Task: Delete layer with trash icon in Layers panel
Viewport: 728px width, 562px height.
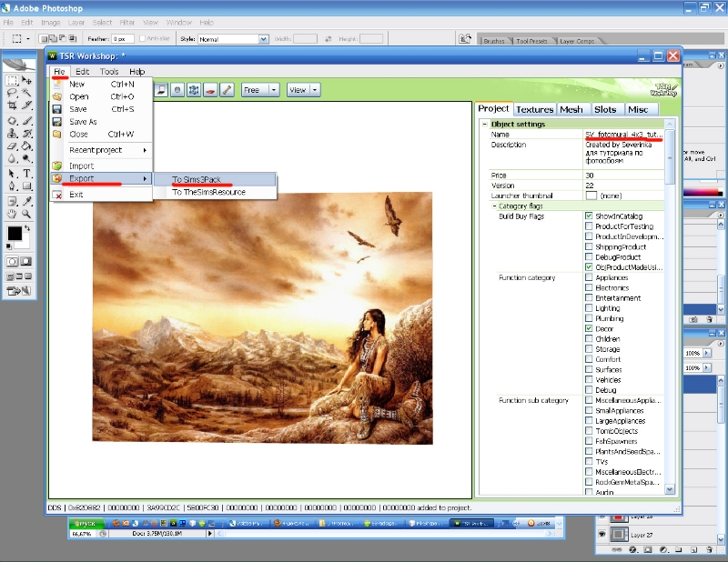Action: point(710,550)
